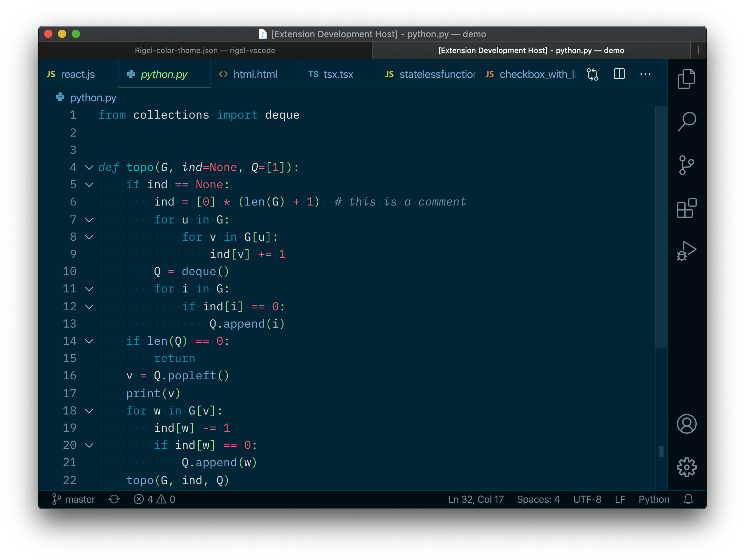Open the editor More Actions ellipsis menu
The image size is (745, 560).
(x=645, y=74)
